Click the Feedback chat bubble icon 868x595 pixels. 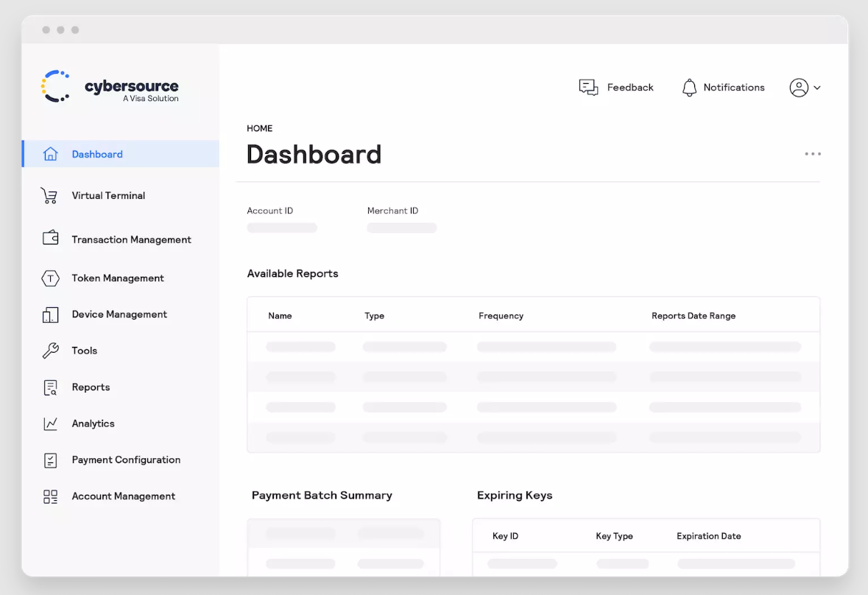588,88
